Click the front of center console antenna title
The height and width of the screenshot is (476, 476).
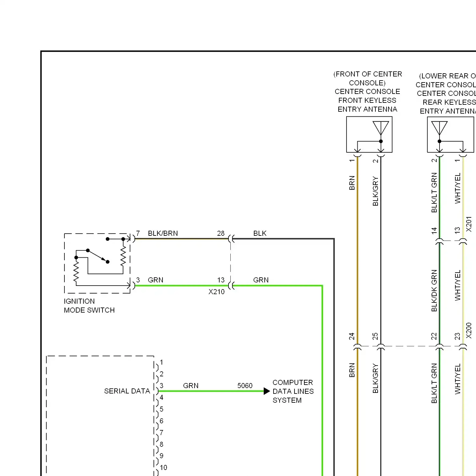tap(367, 91)
